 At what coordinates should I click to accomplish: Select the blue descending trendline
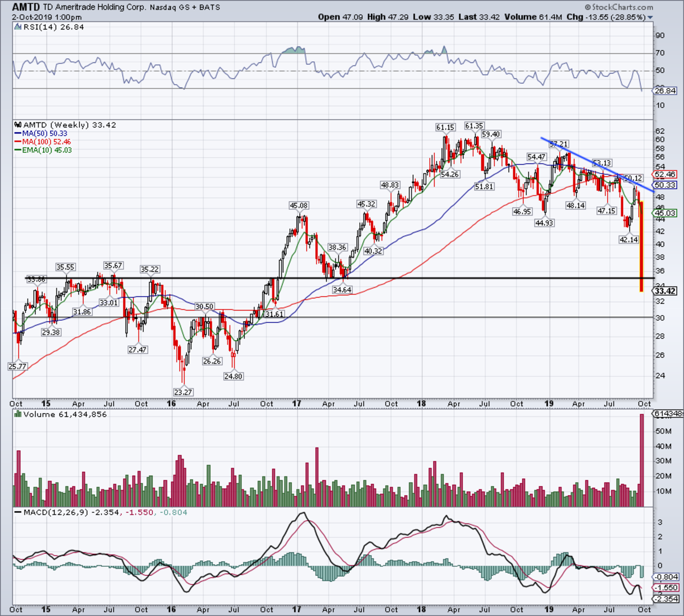pyautogui.click(x=596, y=164)
